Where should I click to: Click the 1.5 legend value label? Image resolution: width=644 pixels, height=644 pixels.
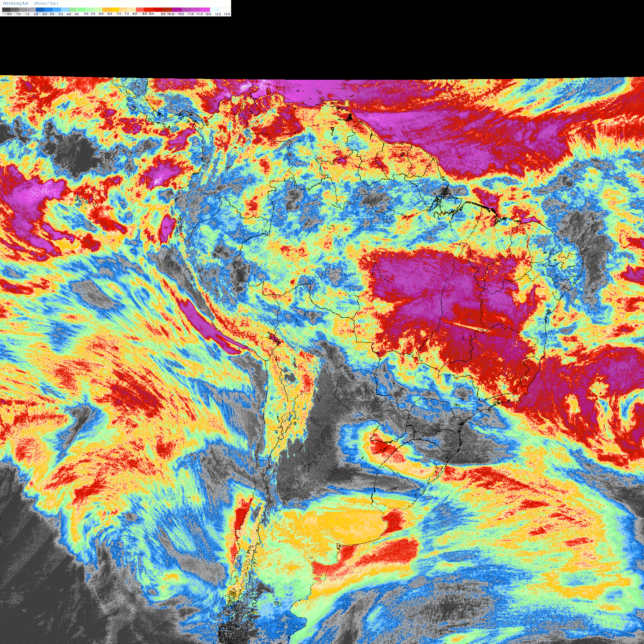[x=27, y=14]
